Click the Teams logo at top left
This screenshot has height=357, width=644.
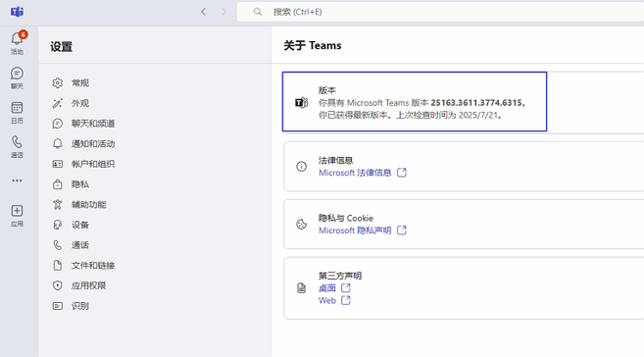pos(17,12)
